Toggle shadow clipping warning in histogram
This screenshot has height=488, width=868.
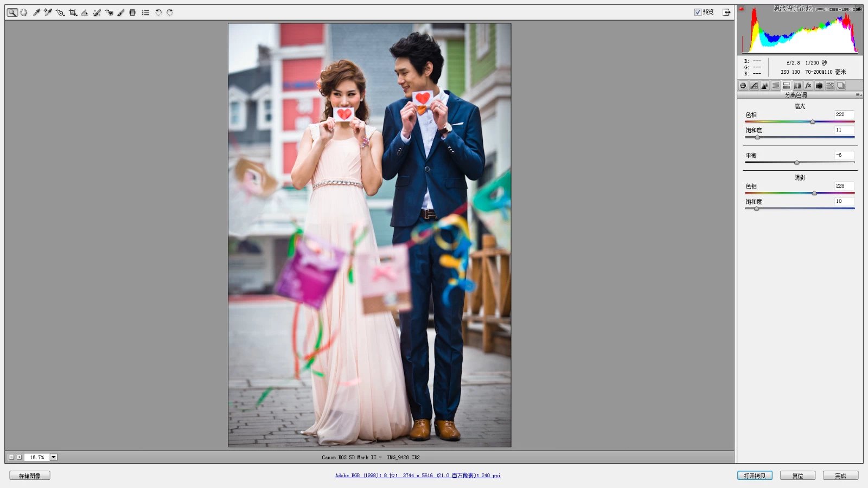[741, 9]
